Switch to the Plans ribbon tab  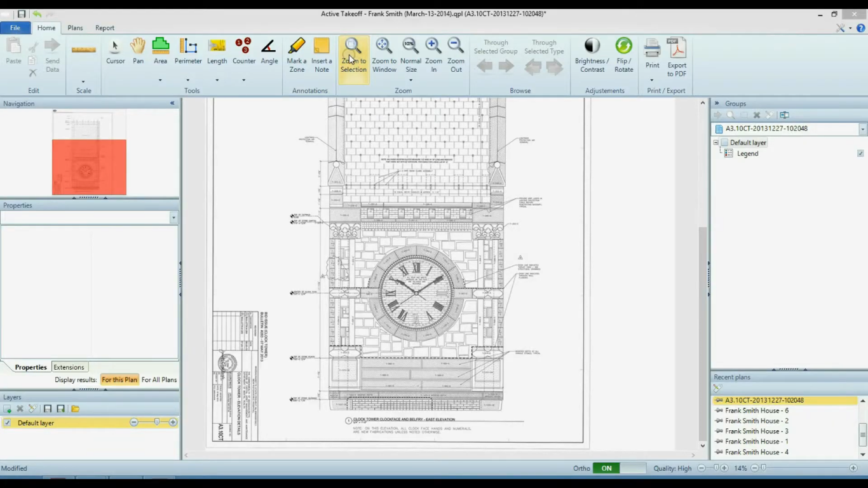tap(75, 28)
